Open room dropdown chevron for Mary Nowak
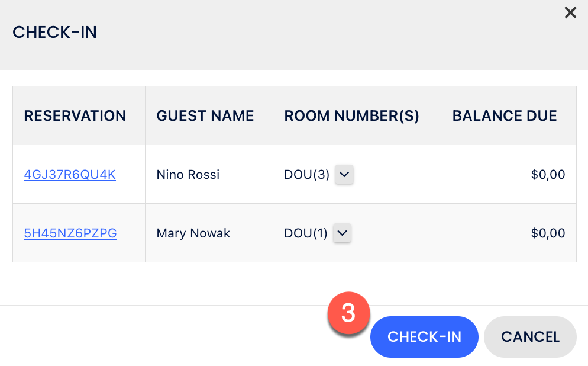Screen dimensions: 588x366 [x=343, y=233]
